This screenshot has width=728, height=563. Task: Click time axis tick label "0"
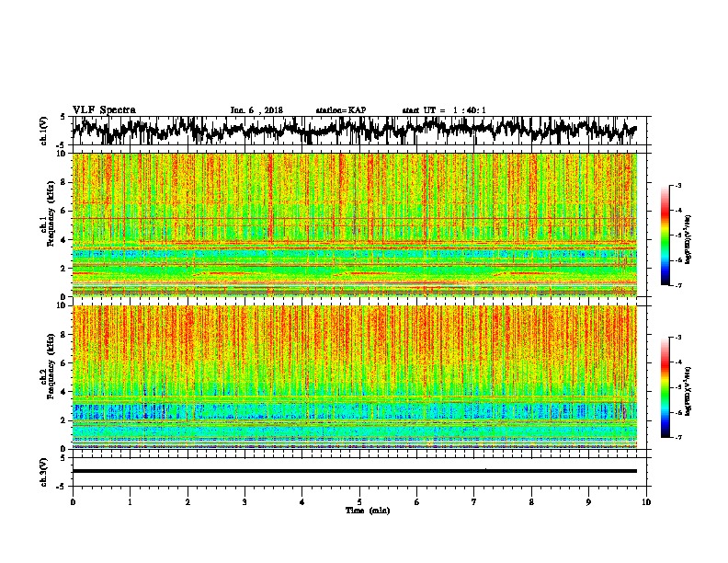[x=73, y=502]
